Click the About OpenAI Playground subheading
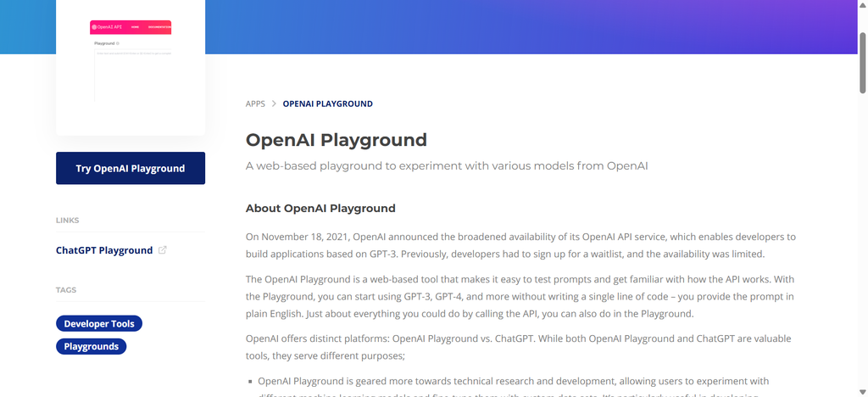Viewport: 868px width, 397px height. [320, 209]
